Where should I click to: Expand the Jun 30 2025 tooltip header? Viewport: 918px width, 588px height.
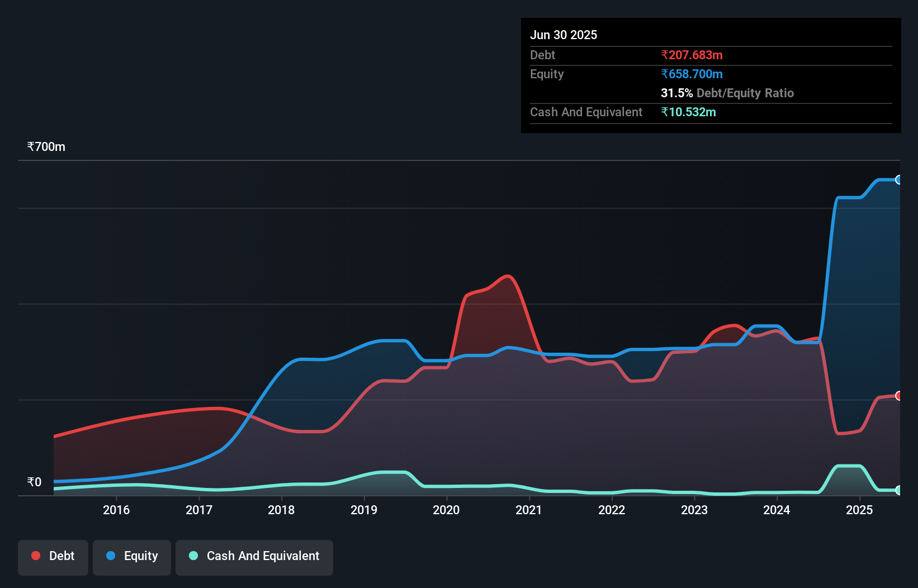(564, 35)
